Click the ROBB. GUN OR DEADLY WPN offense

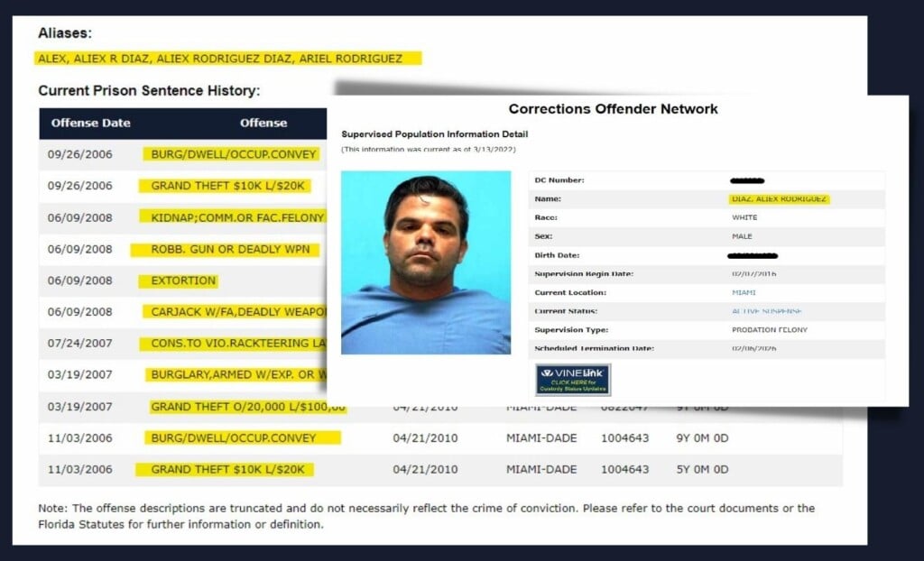[226, 249]
